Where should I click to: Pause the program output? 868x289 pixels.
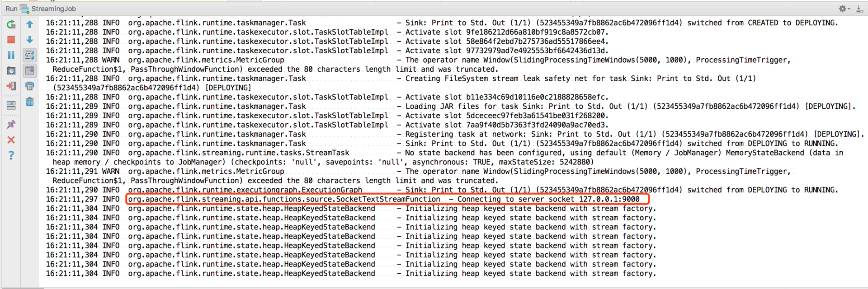point(11,55)
